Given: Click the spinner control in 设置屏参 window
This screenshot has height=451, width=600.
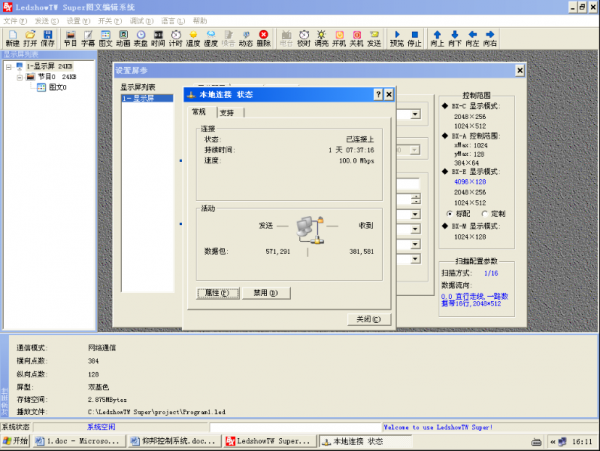Looking at the screenshot, I should [415, 199].
